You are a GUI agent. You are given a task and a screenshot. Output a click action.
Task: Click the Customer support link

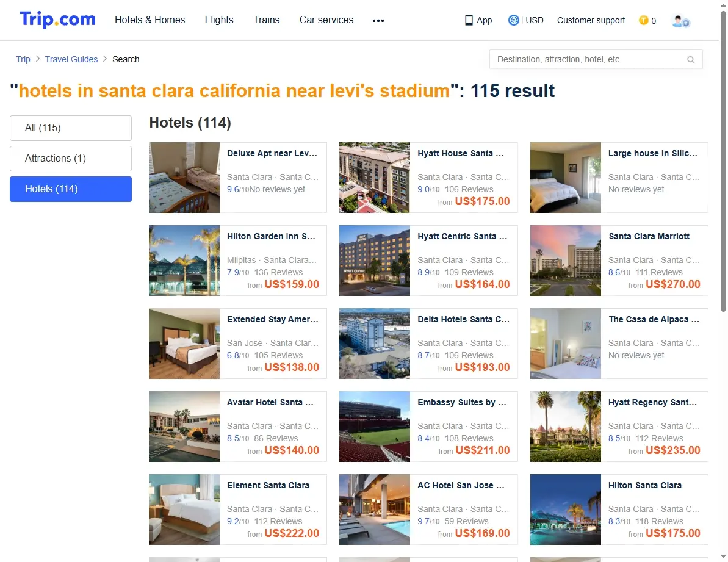[x=591, y=20]
